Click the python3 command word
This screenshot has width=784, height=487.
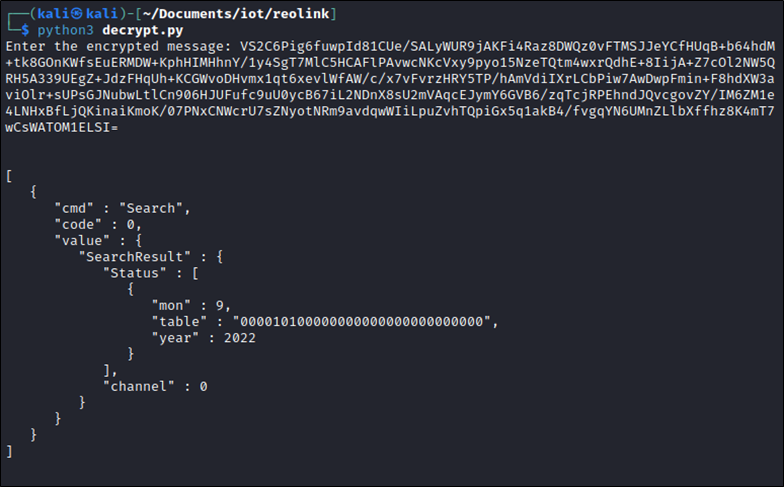(65, 30)
